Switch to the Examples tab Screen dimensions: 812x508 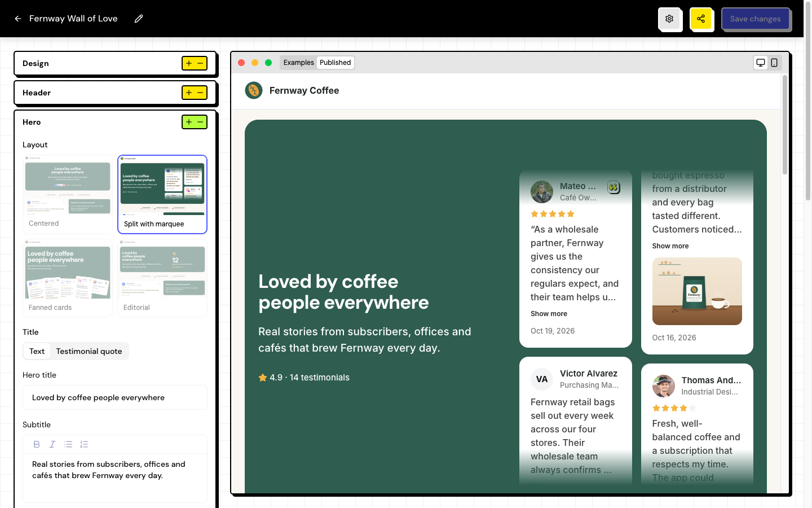(299, 63)
